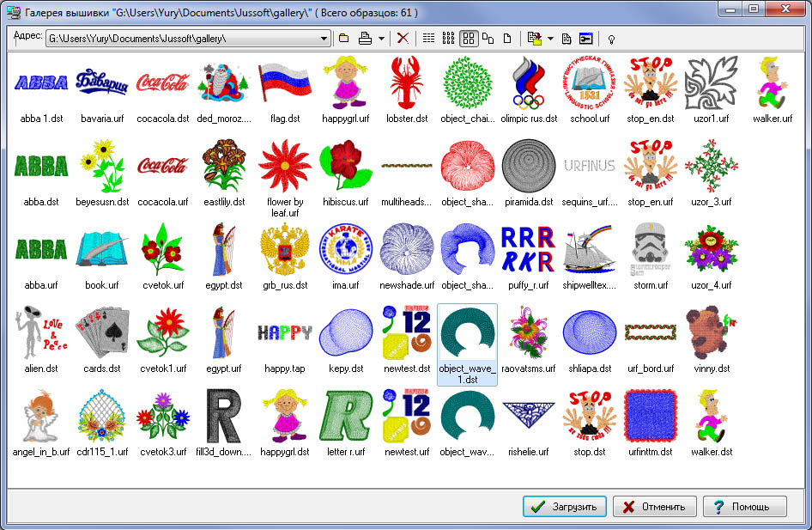Click the light bulb hint icon
The image size is (812, 530).
point(611,40)
